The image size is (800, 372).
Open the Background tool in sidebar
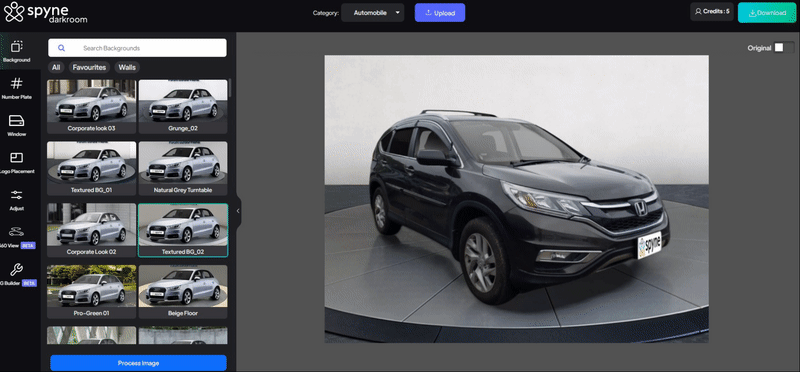point(16,51)
